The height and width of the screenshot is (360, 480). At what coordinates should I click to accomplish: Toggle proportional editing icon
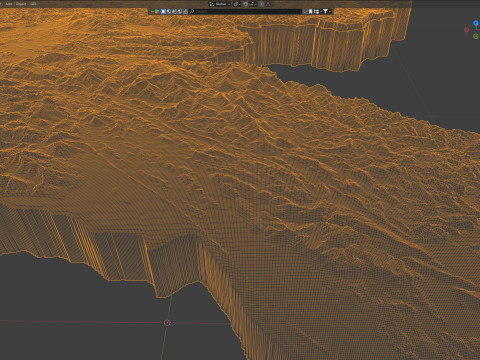(x=262, y=4)
